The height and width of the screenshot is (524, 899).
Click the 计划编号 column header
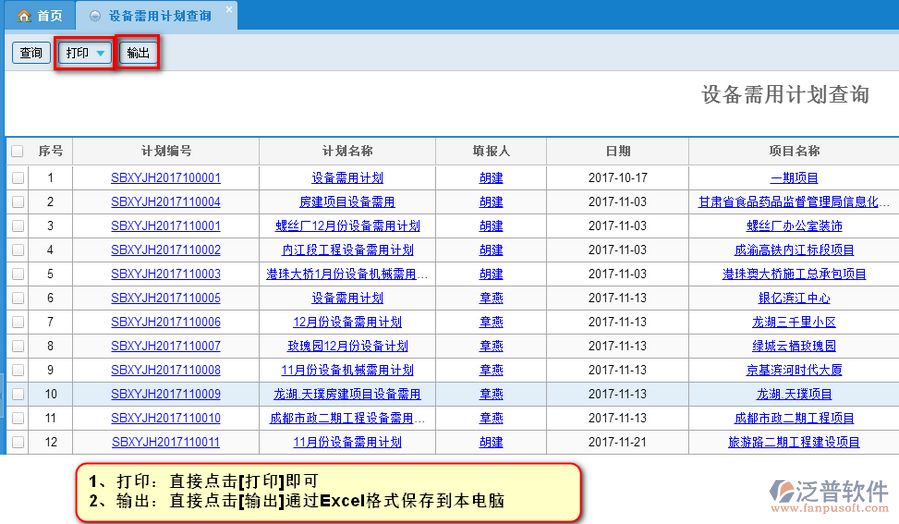[x=165, y=151]
